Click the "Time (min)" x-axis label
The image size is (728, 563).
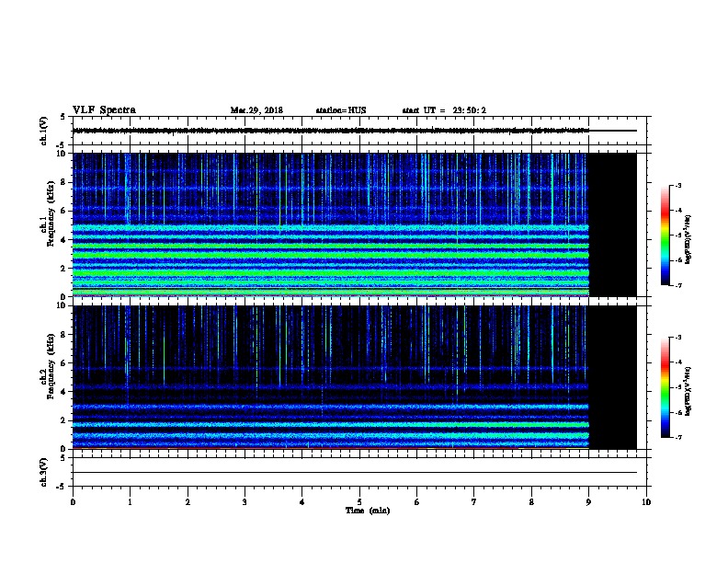point(368,511)
